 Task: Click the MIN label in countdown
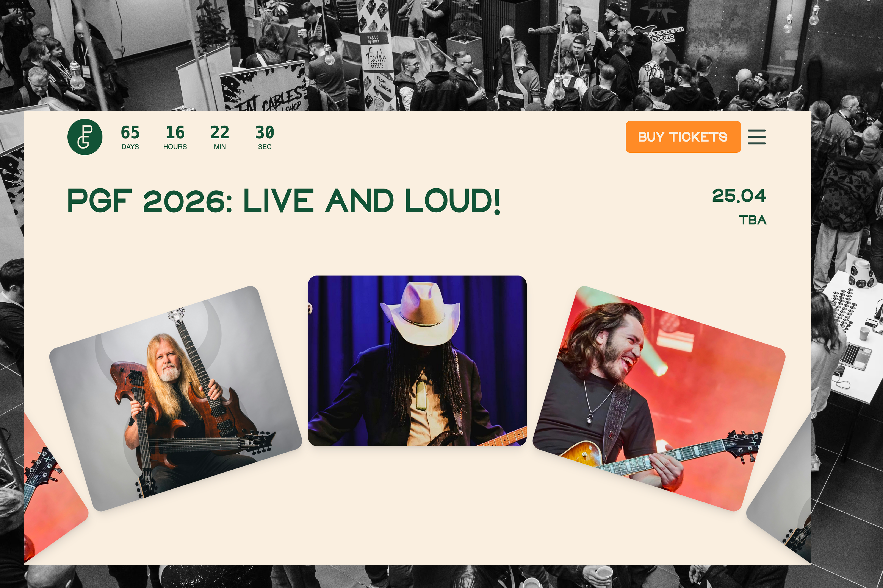pyautogui.click(x=220, y=147)
